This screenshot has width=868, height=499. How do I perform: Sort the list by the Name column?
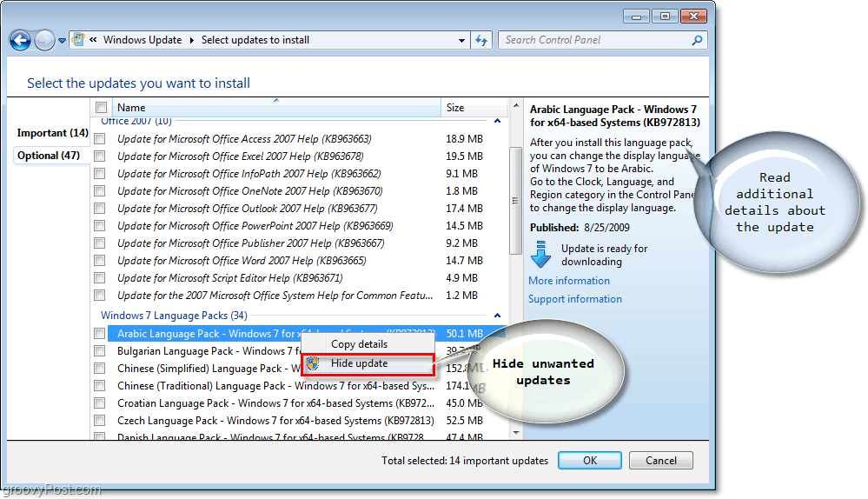(x=276, y=108)
